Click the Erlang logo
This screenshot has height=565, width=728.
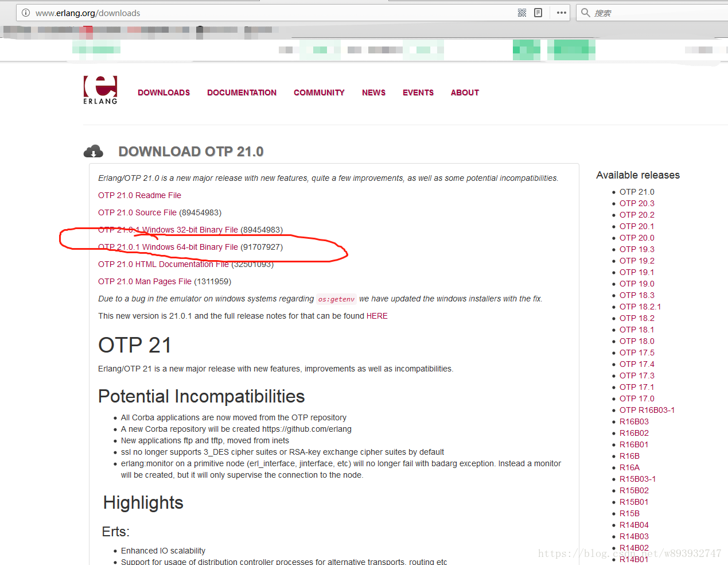click(x=100, y=90)
